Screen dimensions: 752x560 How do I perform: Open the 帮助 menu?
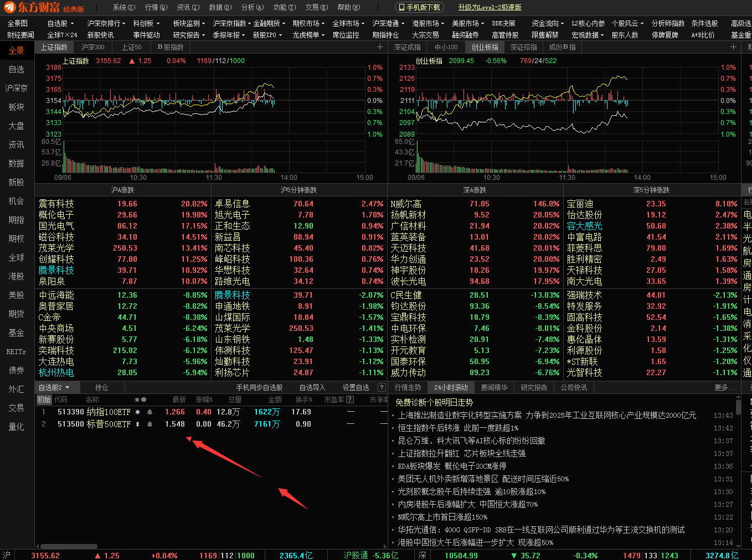click(348, 7)
